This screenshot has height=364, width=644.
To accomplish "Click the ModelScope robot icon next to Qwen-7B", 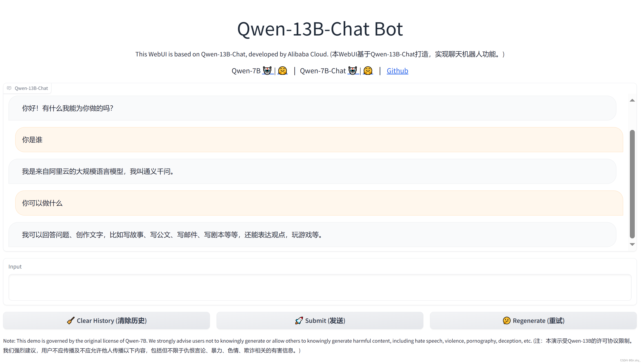I will coord(267,71).
